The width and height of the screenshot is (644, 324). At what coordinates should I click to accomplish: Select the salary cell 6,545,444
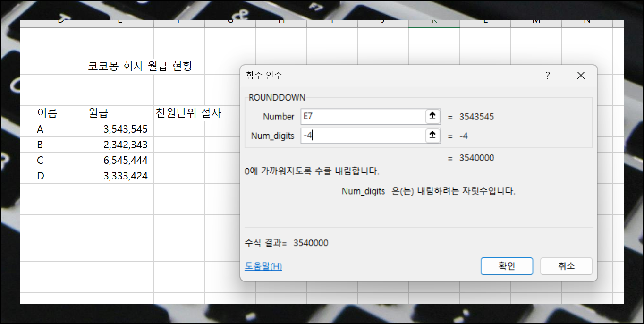coord(119,160)
